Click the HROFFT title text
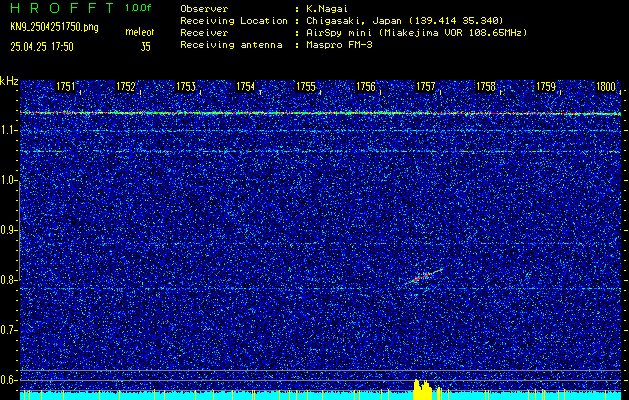 (x=62, y=8)
